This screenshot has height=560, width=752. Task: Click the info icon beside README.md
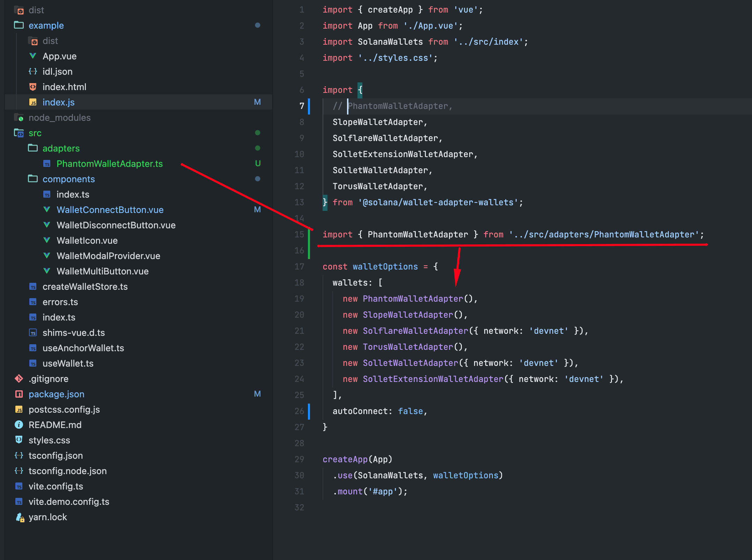19,425
